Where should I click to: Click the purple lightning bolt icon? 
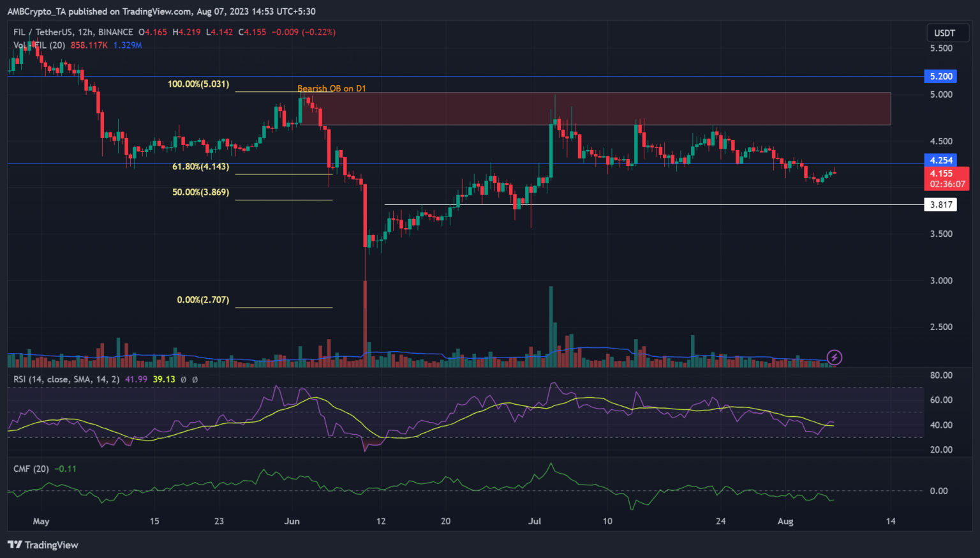834,358
